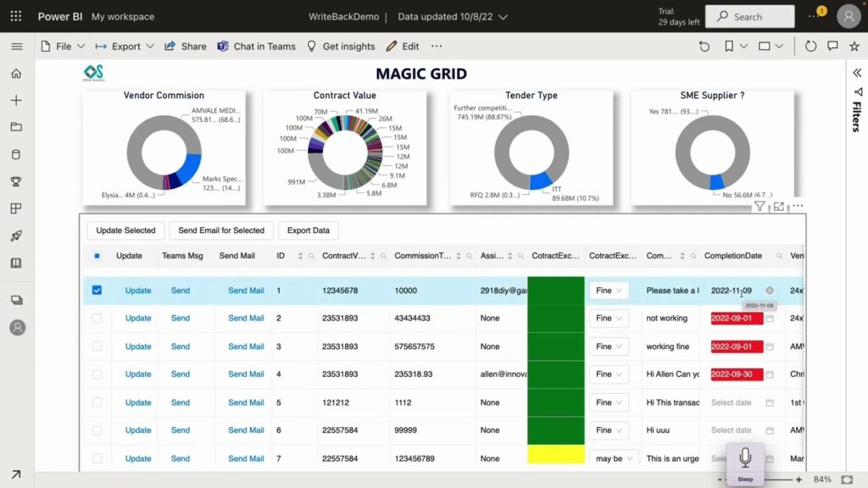Screen dimensions: 868x488
Task: Open the File menu
Action: [63, 47]
